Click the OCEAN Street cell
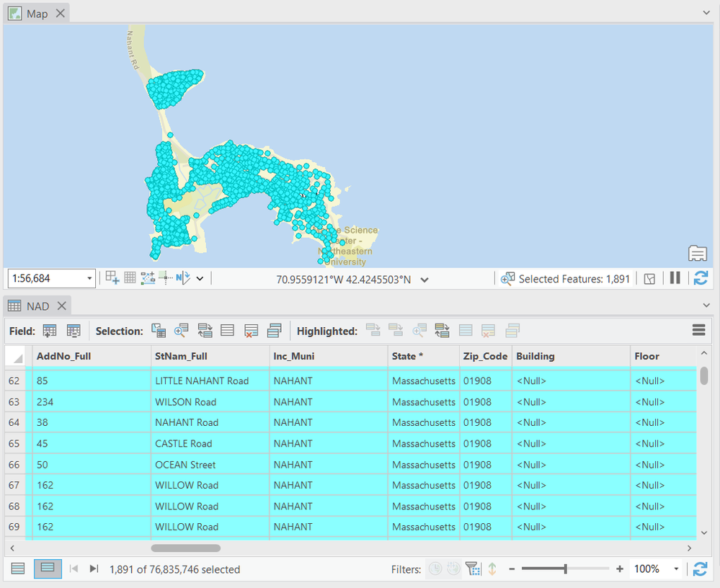The width and height of the screenshot is (720, 588). [210, 465]
